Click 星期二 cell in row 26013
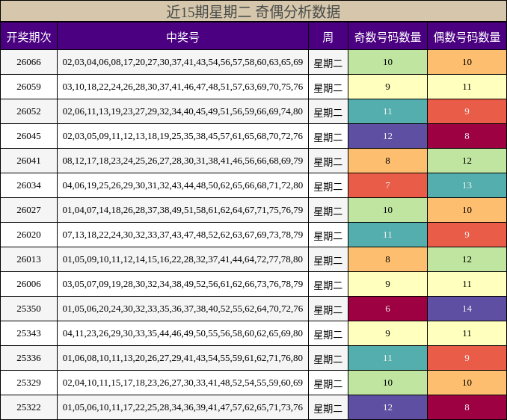 coord(328,260)
